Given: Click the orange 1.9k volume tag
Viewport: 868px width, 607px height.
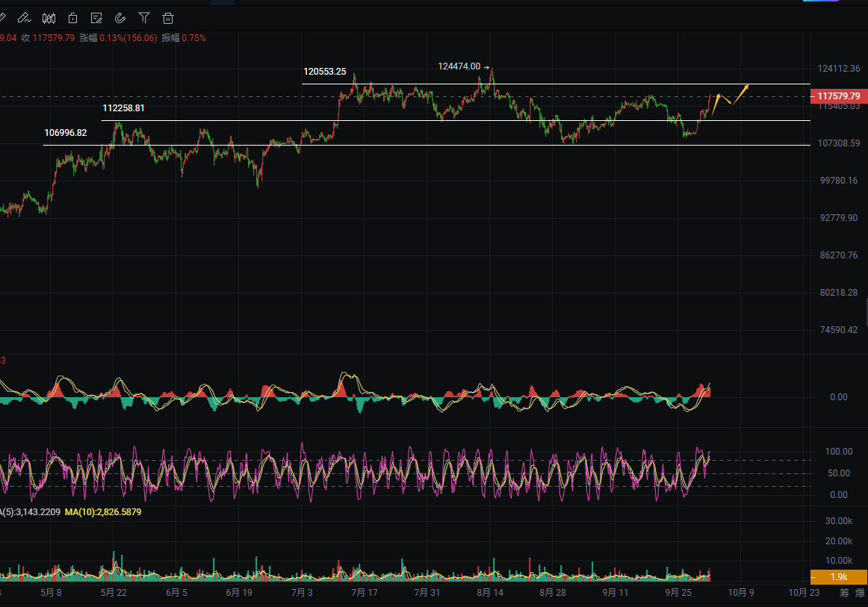Looking at the screenshot, I should 838,577.
